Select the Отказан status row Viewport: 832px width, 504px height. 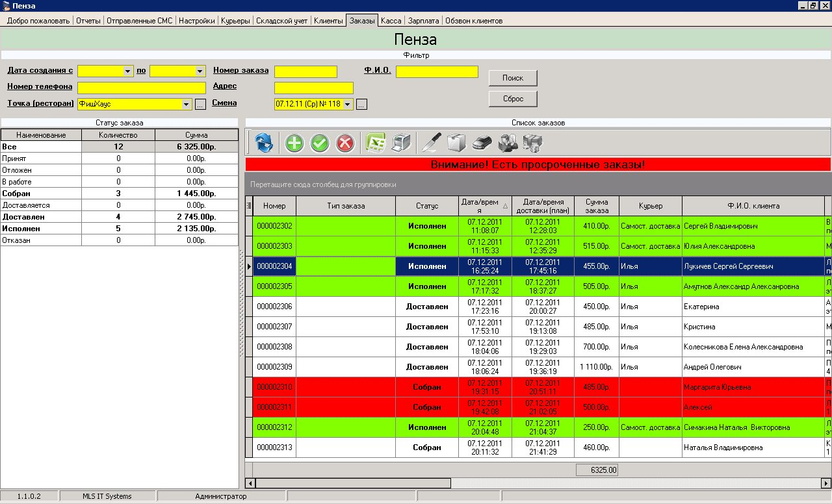point(120,240)
